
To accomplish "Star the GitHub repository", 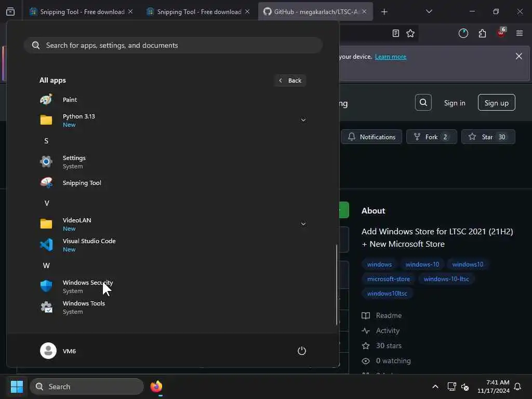I will pyautogui.click(x=488, y=137).
